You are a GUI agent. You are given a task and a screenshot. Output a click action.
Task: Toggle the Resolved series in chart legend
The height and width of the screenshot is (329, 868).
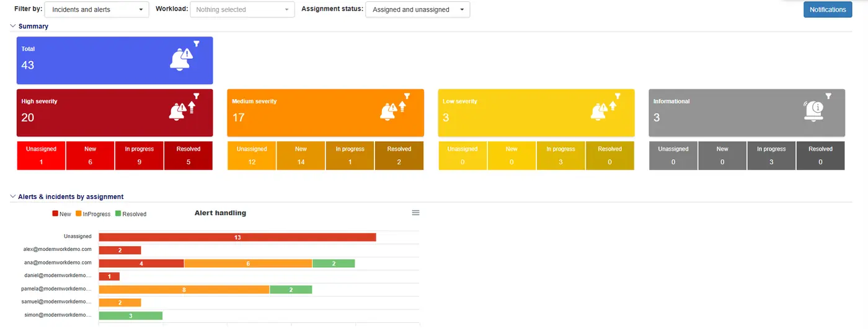[131, 214]
